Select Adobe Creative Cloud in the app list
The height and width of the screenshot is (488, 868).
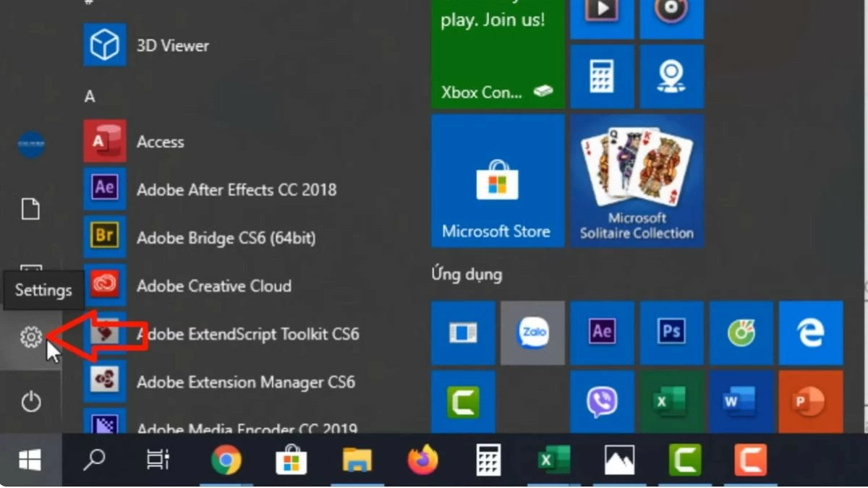click(x=213, y=286)
